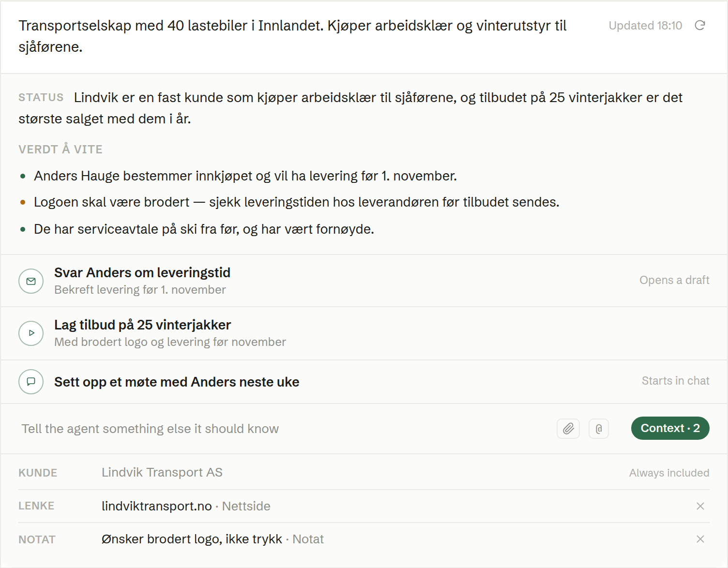Remove the lindviktransport.no link context
Image resolution: width=728 pixels, height=568 pixels.
(x=700, y=506)
